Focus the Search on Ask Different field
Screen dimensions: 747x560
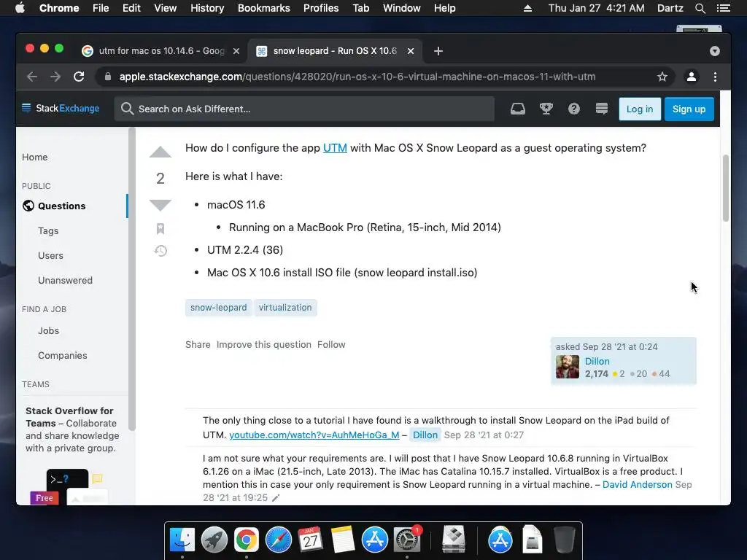(x=304, y=109)
